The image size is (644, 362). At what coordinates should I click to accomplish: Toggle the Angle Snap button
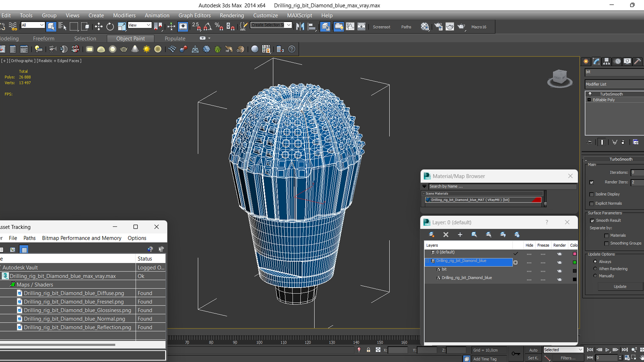point(208,26)
